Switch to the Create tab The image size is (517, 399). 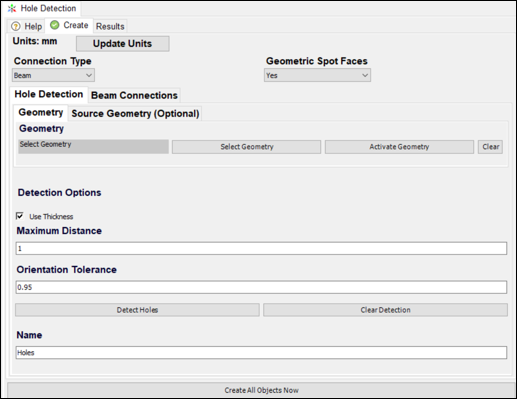tap(69, 25)
